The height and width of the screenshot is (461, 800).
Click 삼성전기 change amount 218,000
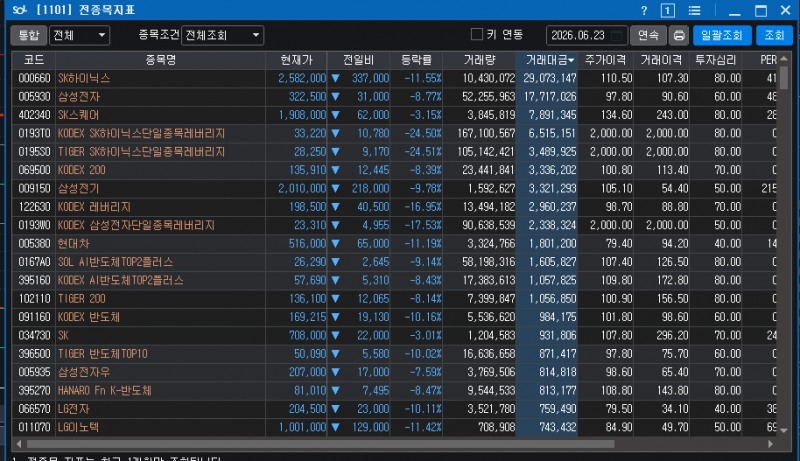click(370, 189)
